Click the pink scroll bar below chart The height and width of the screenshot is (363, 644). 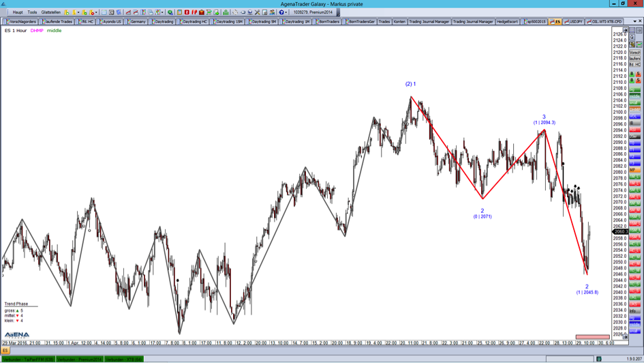(592, 337)
